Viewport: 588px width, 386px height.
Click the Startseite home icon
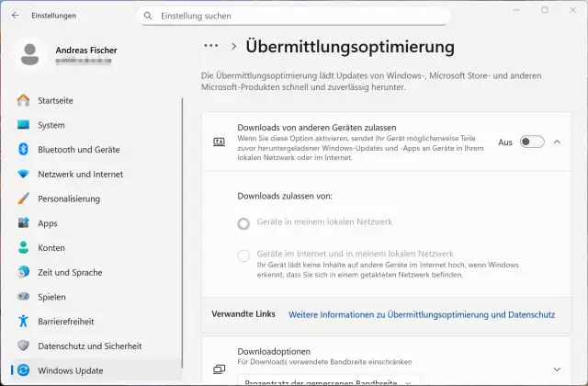(x=23, y=100)
